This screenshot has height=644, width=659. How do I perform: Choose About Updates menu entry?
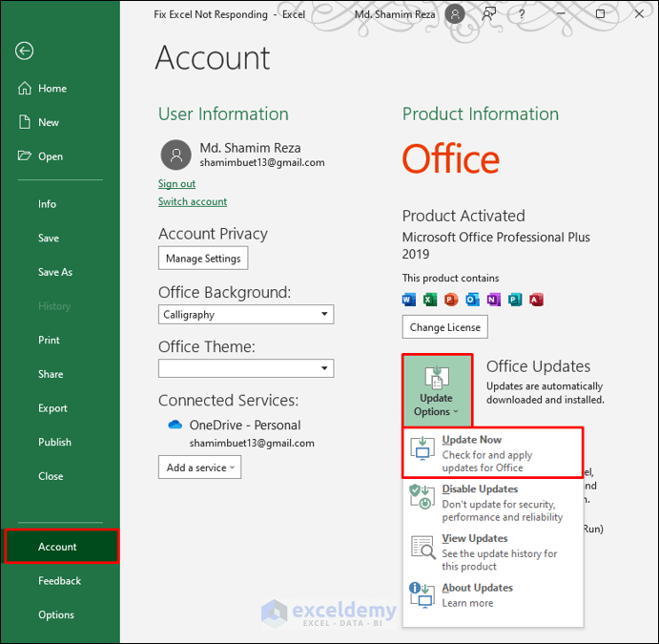tap(492, 594)
